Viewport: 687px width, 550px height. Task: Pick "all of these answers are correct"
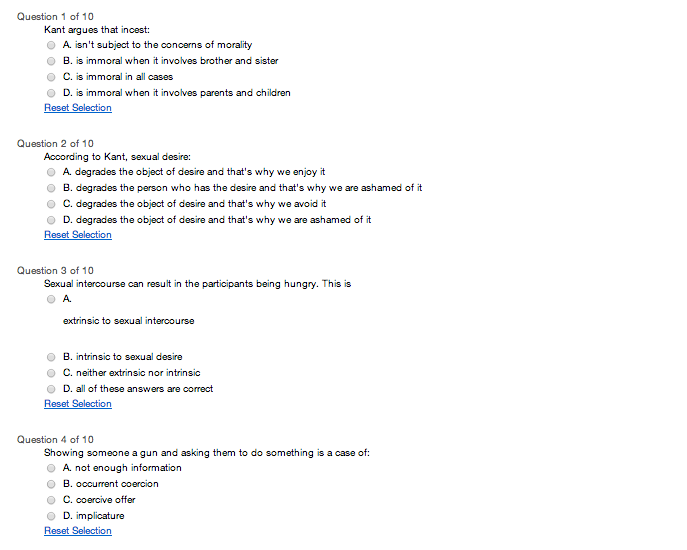tap(51, 389)
